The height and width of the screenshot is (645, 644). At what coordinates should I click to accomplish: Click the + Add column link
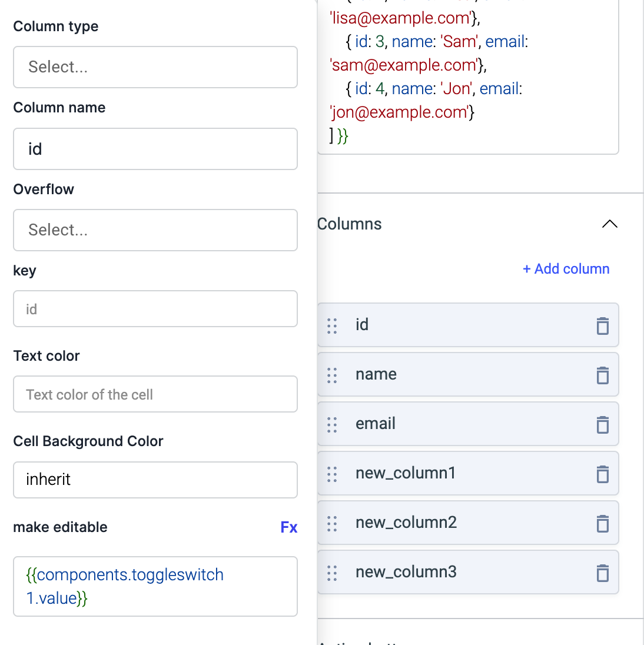click(x=566, y=269)
